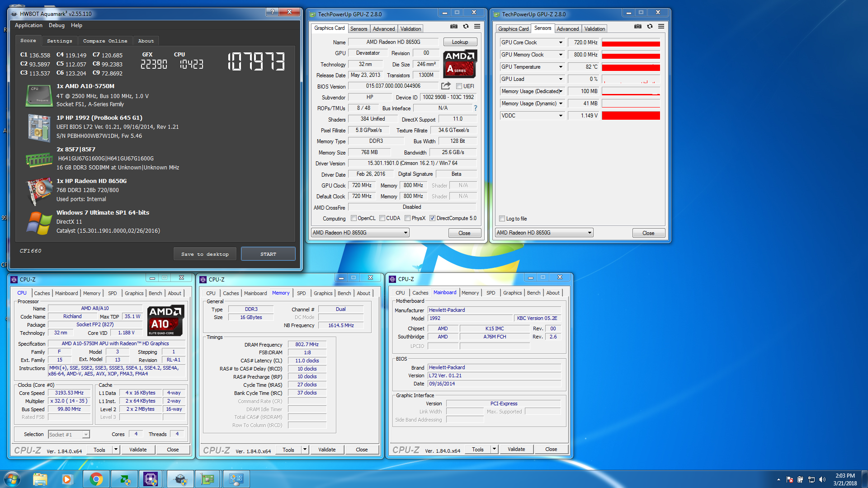Click Save to desktop button
The width and height of the screenshot is (868, 488).
tap(205, 254)
